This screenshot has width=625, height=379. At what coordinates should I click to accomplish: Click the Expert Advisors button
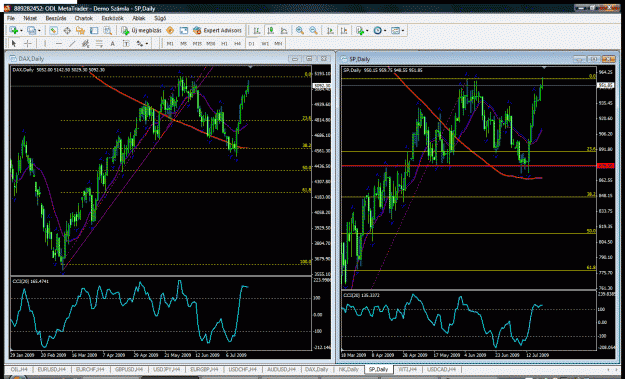tap(218, 30)
